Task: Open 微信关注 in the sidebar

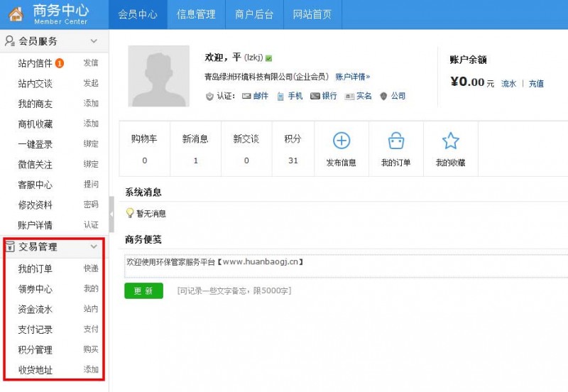Action: (x=35, y=165)
